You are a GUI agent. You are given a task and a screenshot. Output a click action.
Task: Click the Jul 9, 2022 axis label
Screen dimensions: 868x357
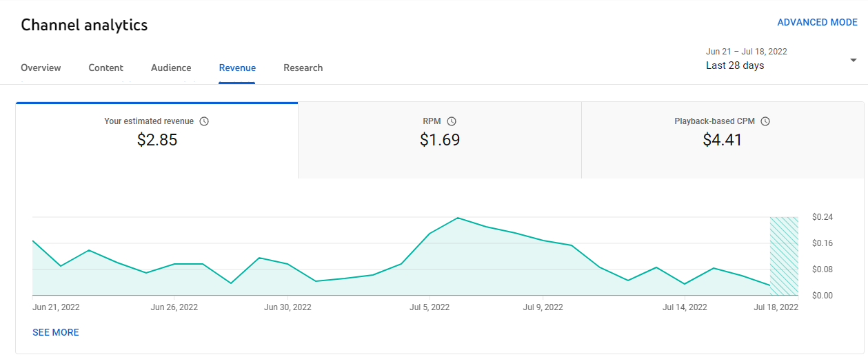543,307
